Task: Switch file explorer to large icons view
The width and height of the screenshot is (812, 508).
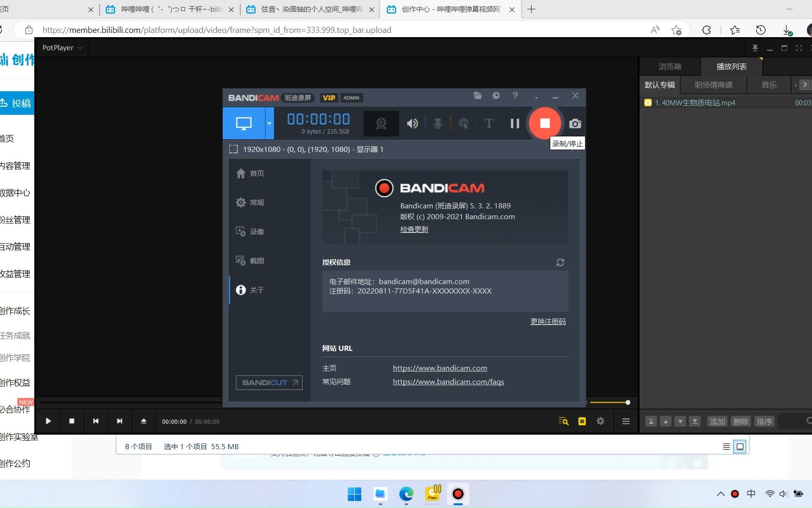Action: 740,447
